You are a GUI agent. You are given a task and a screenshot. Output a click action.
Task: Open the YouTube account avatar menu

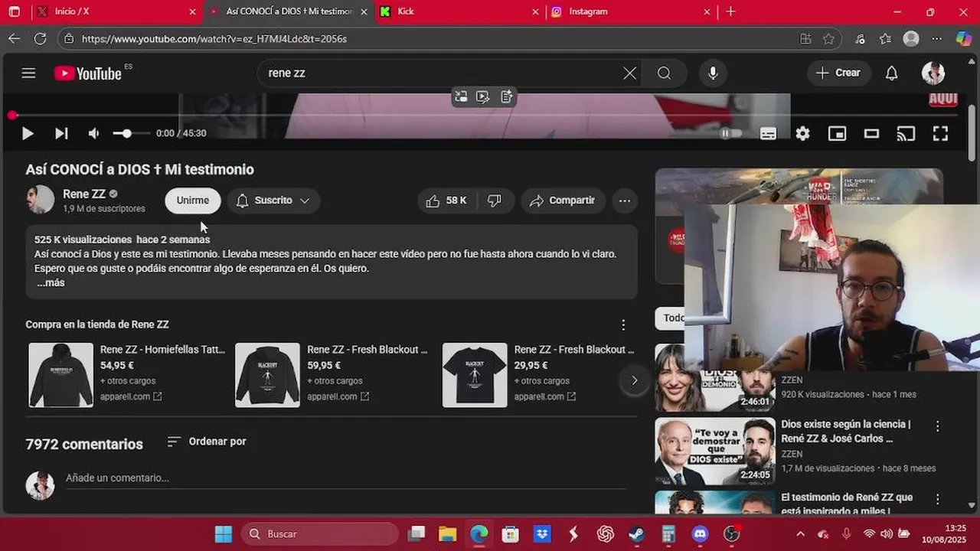pyautogui.click(x=933, y=73)
